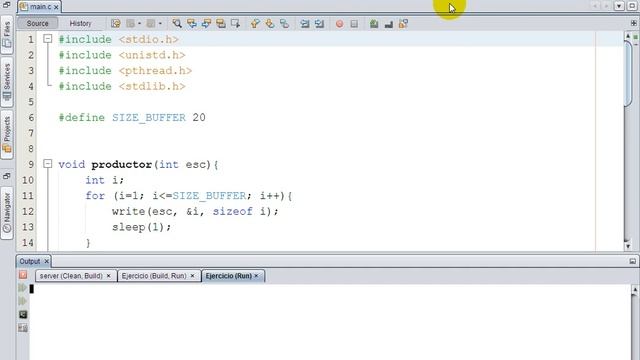640x360 pixels.
Task: Collapse the include block fold at line 1
Action: point(48,39)
